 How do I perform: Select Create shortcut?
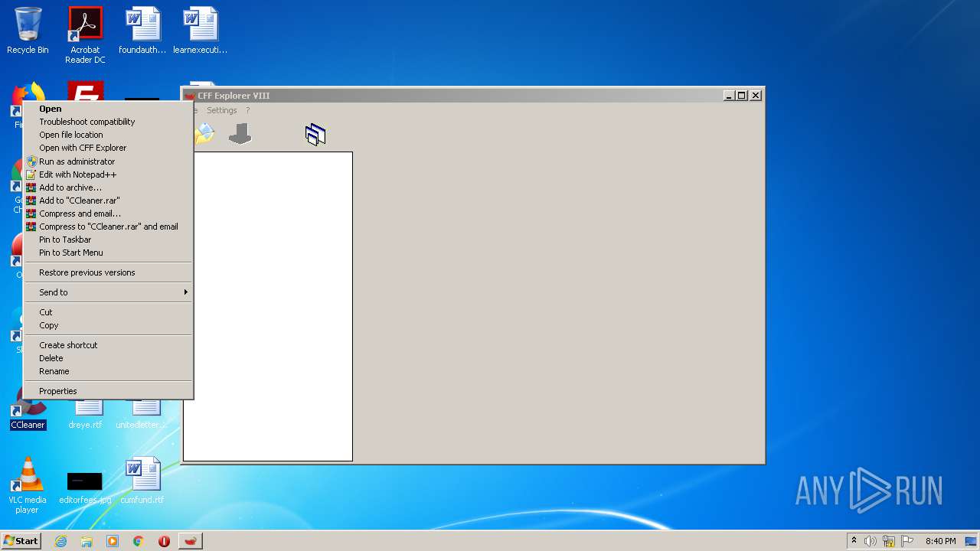tap(108, 345)
